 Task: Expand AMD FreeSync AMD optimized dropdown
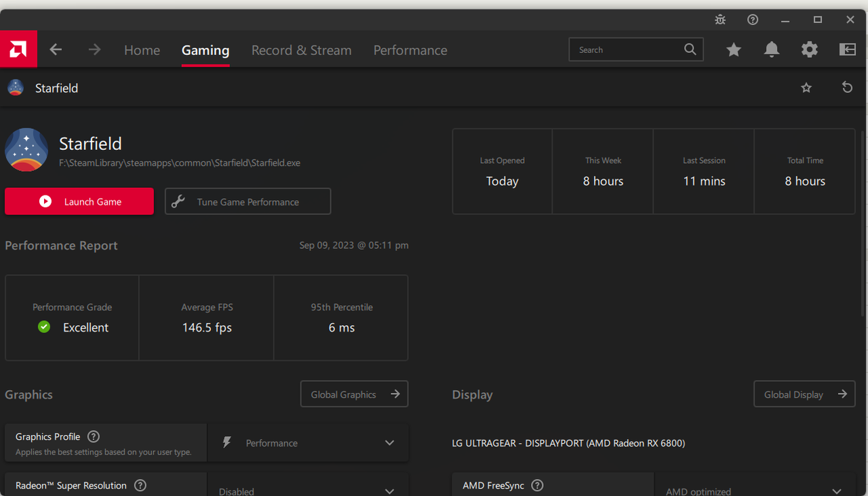click(x=755, y=487)
